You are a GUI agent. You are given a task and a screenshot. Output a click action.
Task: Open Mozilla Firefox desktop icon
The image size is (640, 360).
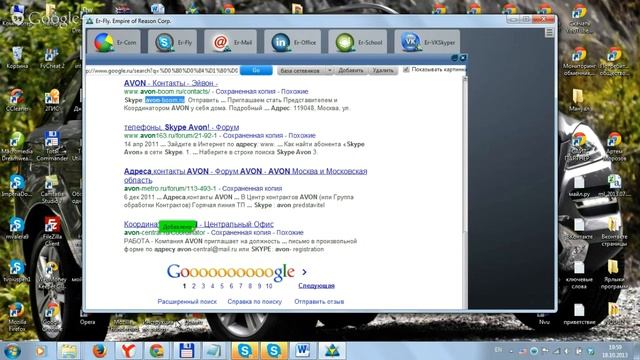point(17,318)
